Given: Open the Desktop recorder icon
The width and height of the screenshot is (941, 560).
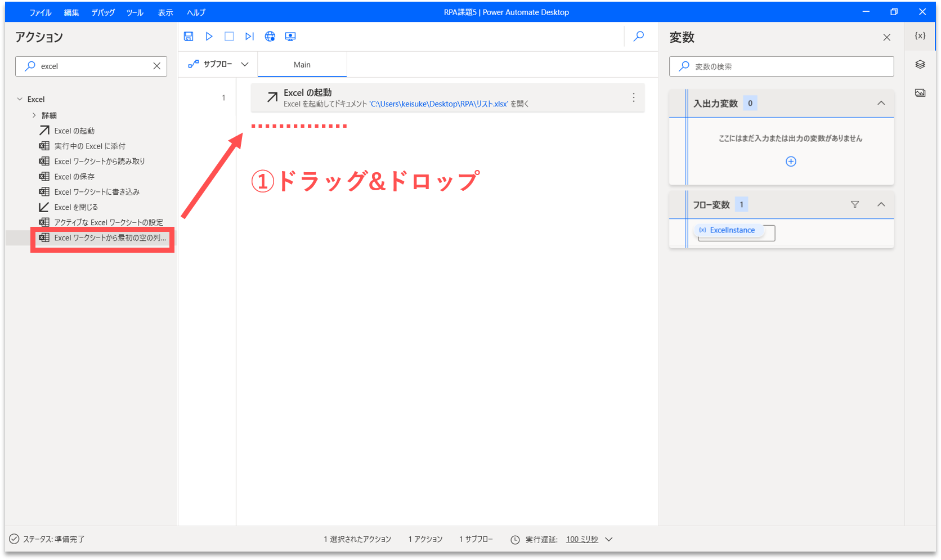Looking at the screenshot, I should (290, 37).
